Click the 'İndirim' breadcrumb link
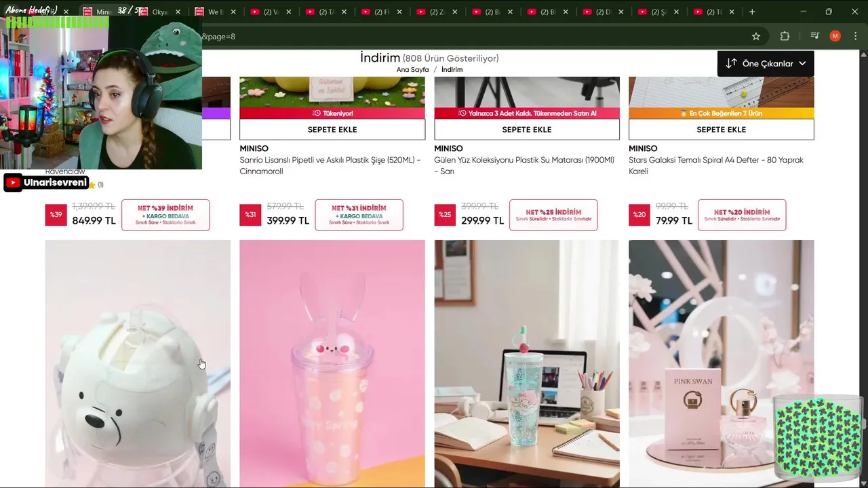This screenshot has height=488, width=868. point(452,70)
